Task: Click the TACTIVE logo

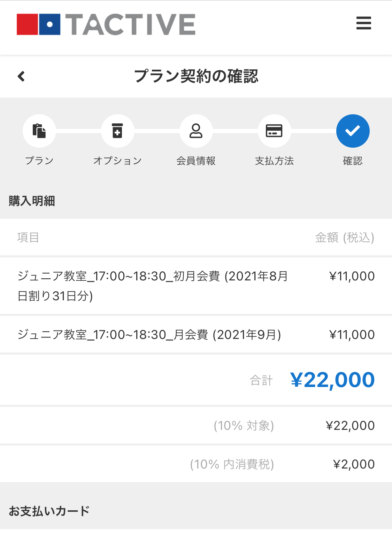Action: pos(106,24)
